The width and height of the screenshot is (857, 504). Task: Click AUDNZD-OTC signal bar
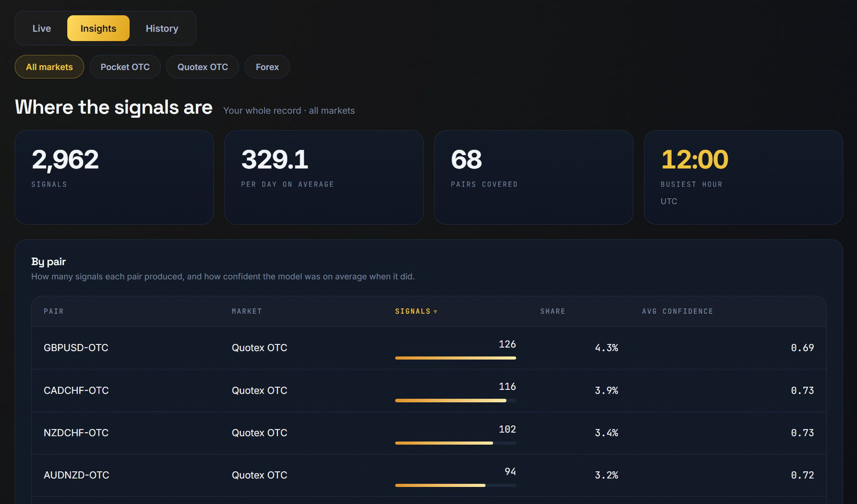coord(456,485)
